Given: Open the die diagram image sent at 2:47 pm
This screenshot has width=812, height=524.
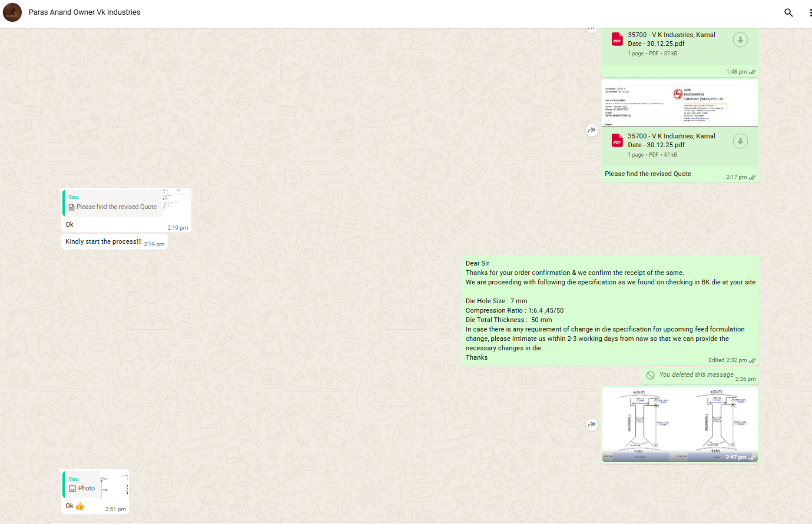Looking at the screenshot, I should tap(680, 424).
